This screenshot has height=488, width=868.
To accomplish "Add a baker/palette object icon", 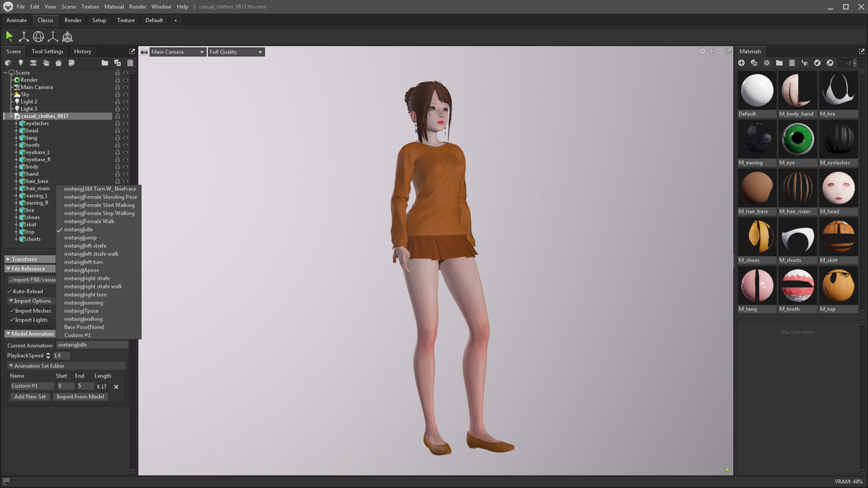I will point(71,63).
